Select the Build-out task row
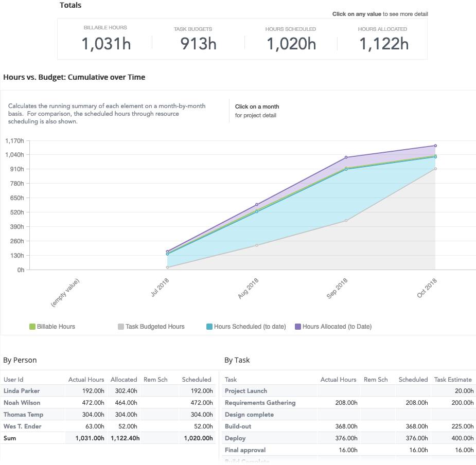Viewport: 476px width, 465px height. coord(238,426)
